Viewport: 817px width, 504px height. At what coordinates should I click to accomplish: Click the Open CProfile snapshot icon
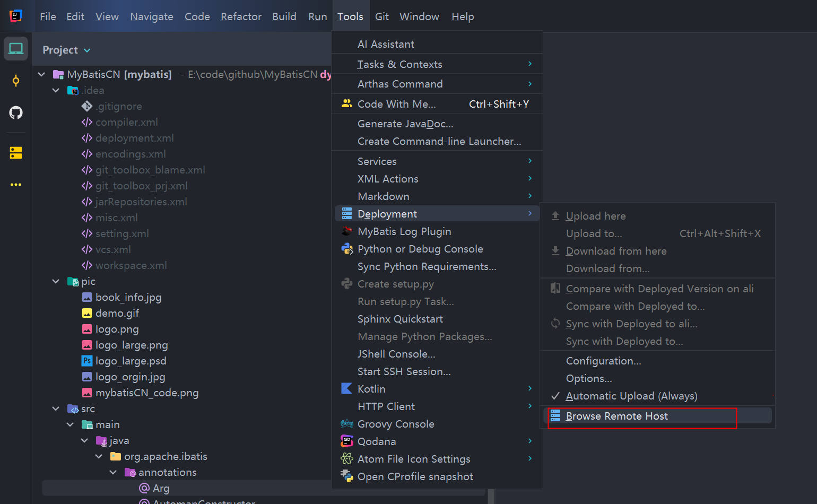(x=347, y=476)
